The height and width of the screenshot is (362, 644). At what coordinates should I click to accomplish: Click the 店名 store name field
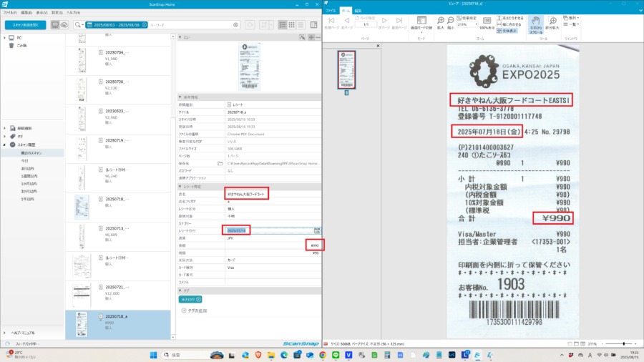(273, 194)
